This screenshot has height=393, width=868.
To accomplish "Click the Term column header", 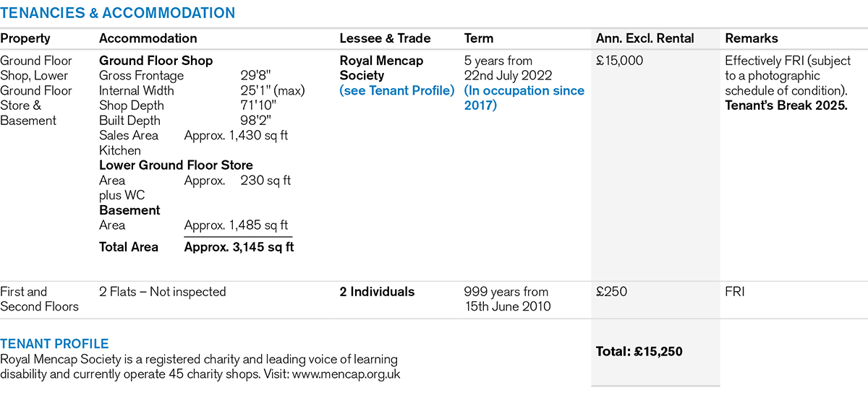I will click(x=478, y=39).
